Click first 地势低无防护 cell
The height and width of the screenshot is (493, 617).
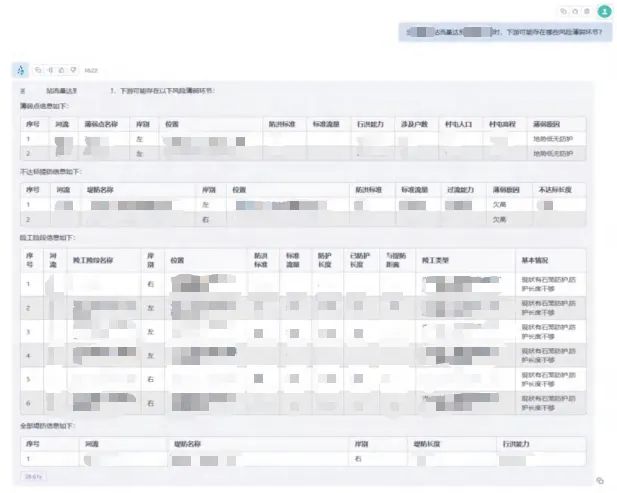click(554, 139)
